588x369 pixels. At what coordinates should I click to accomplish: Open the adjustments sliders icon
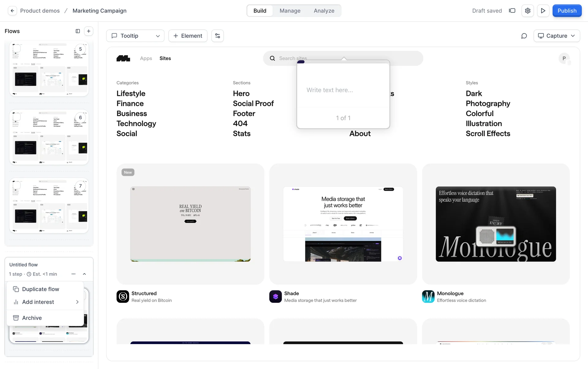(x=217, y=36)
